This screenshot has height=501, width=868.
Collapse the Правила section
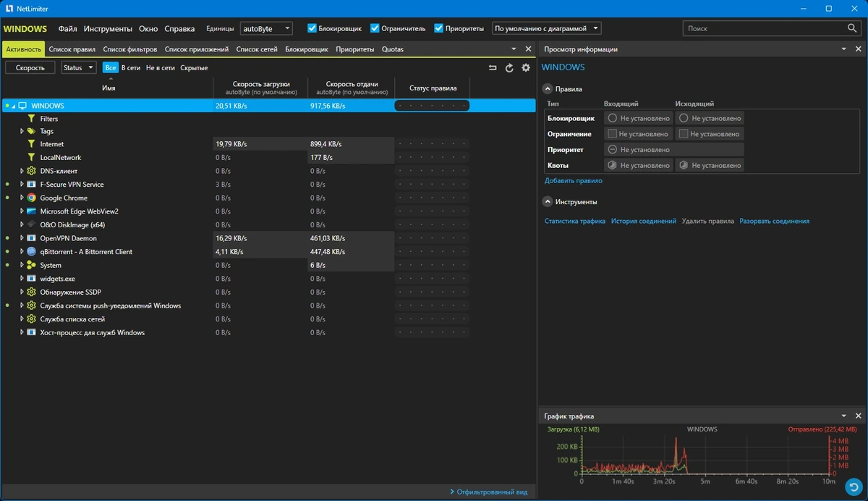click(x=548, y=89)
